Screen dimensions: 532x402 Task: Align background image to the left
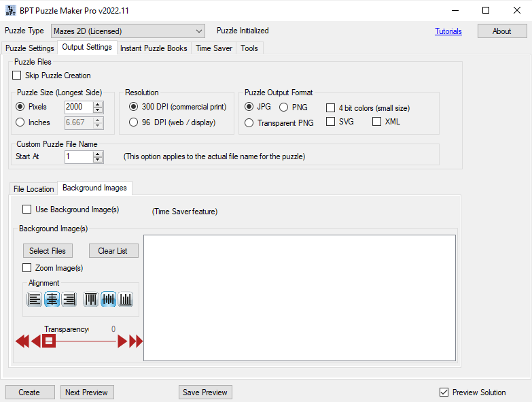tap(34, 299)
